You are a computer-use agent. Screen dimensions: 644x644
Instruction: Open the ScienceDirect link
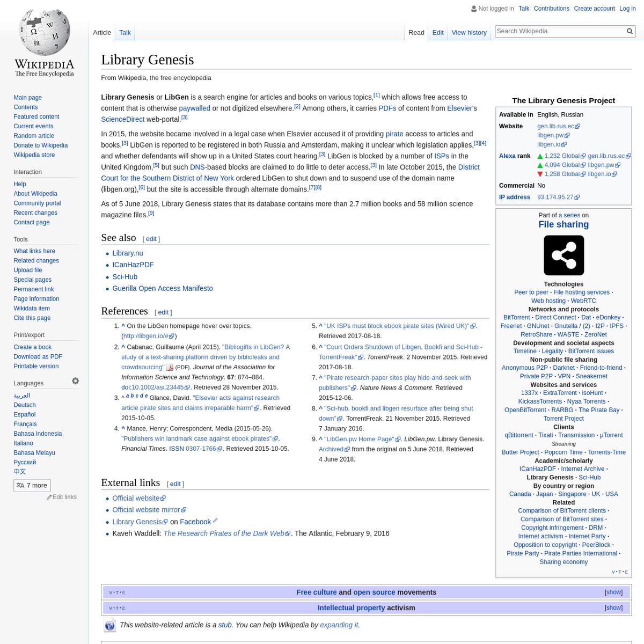[123, 120]
